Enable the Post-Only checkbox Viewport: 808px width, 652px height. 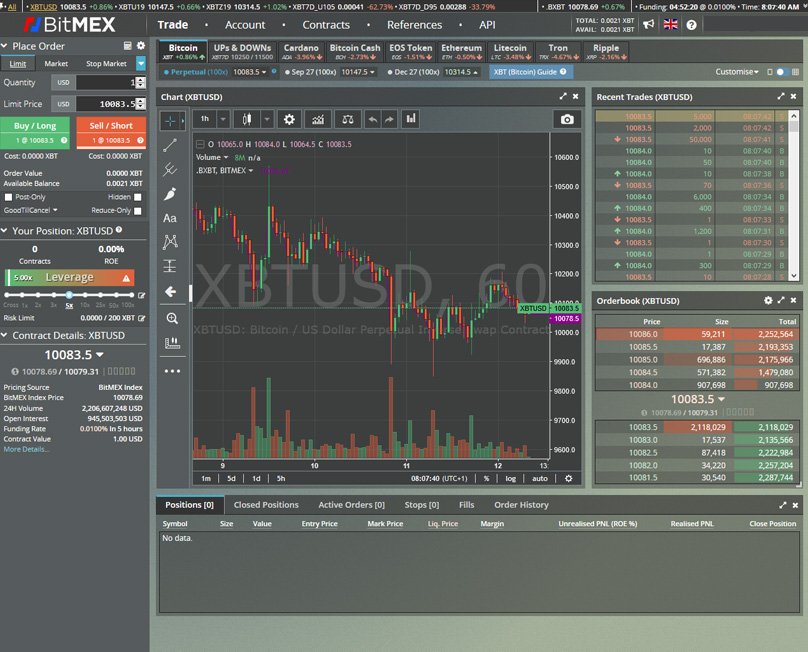point(8,197)
